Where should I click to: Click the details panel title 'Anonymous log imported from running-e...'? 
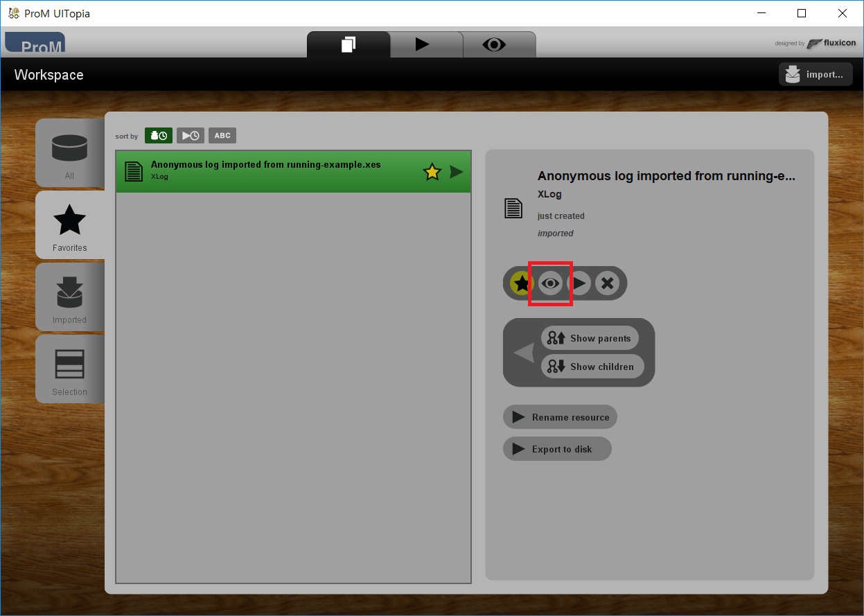[667, 176]
